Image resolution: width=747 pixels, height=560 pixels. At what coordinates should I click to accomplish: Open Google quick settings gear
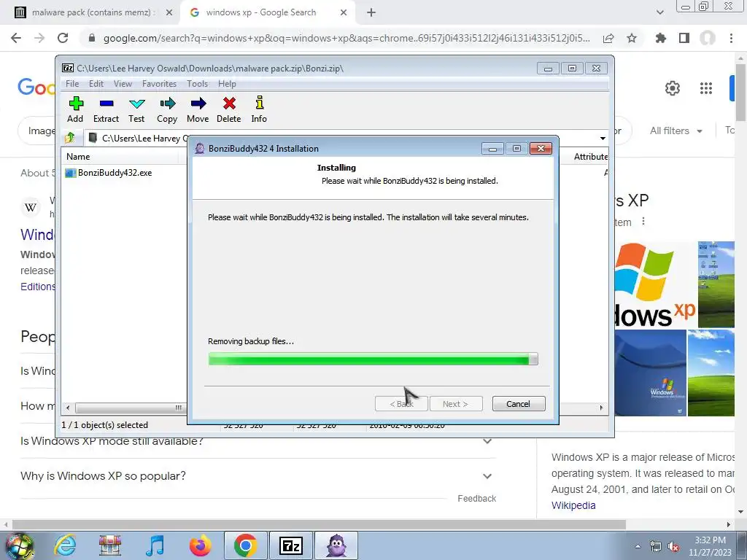(672, 88)
